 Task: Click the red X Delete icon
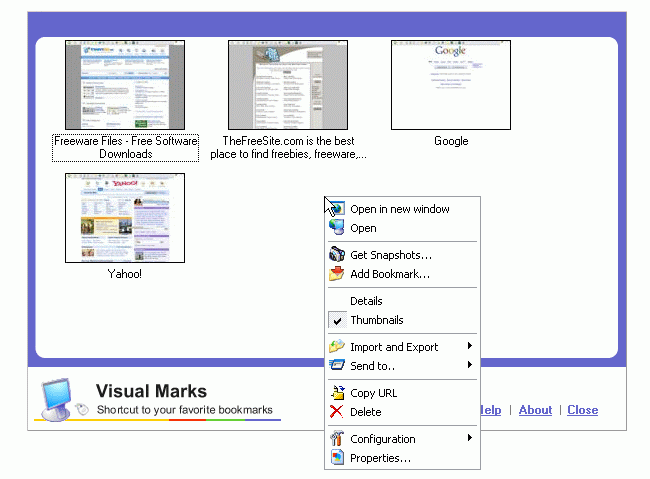click(337, 411)
